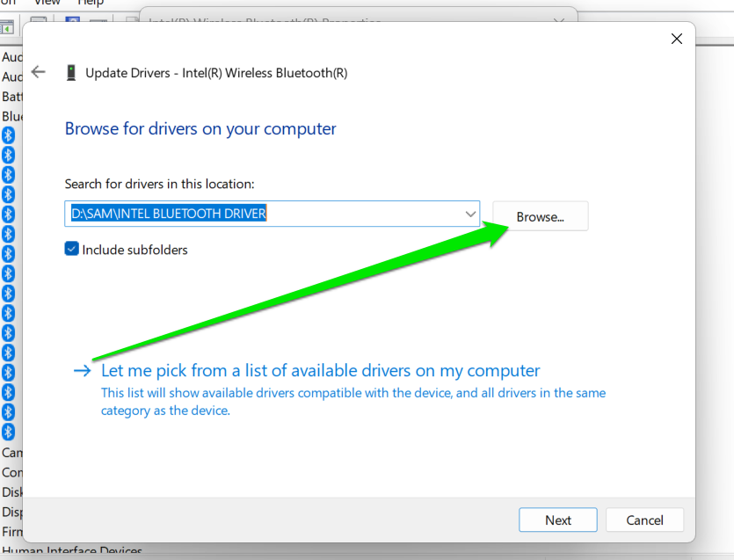Uncheck the Include subfolders checkbox
The width and height of the screenshot is (734, 560).
(71, 249)
